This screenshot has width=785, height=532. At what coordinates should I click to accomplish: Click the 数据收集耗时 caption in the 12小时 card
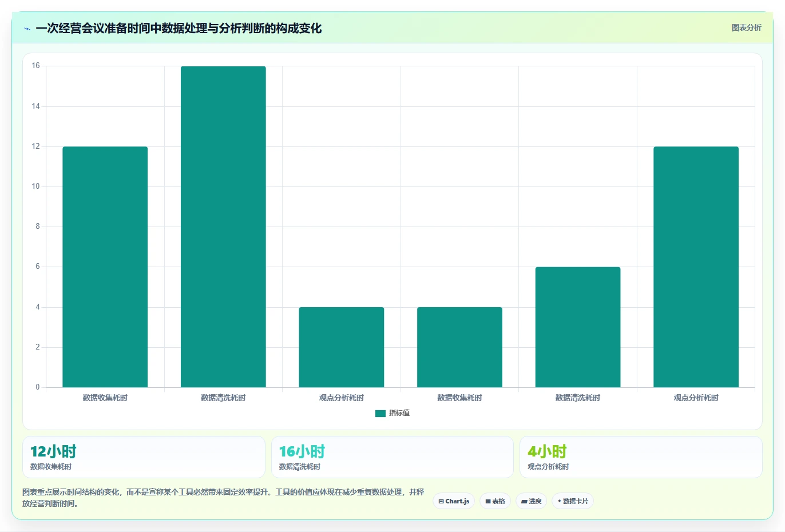pyautogui.click(x=51, y=467)
